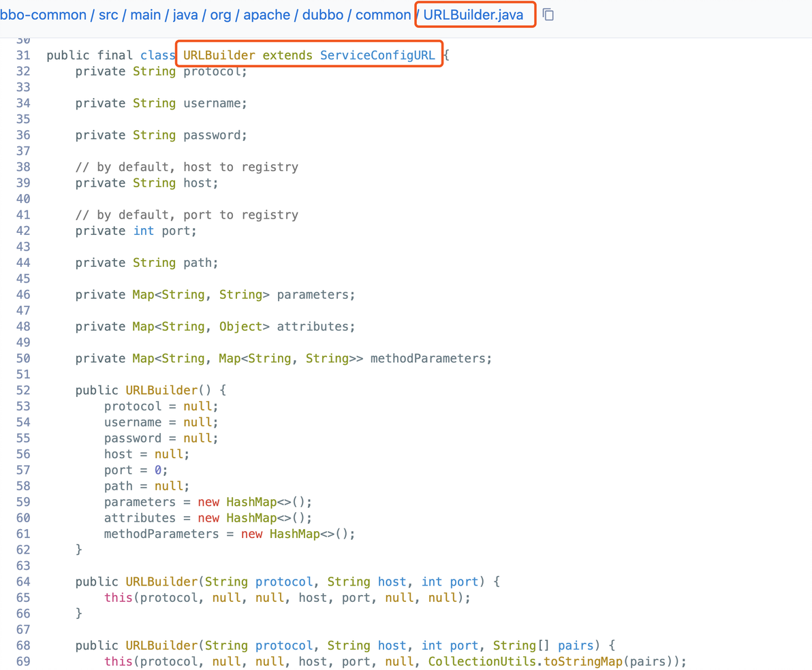
Task: Click 'attributes;' Map field on line 48
Action: click(x=316, y=327)
